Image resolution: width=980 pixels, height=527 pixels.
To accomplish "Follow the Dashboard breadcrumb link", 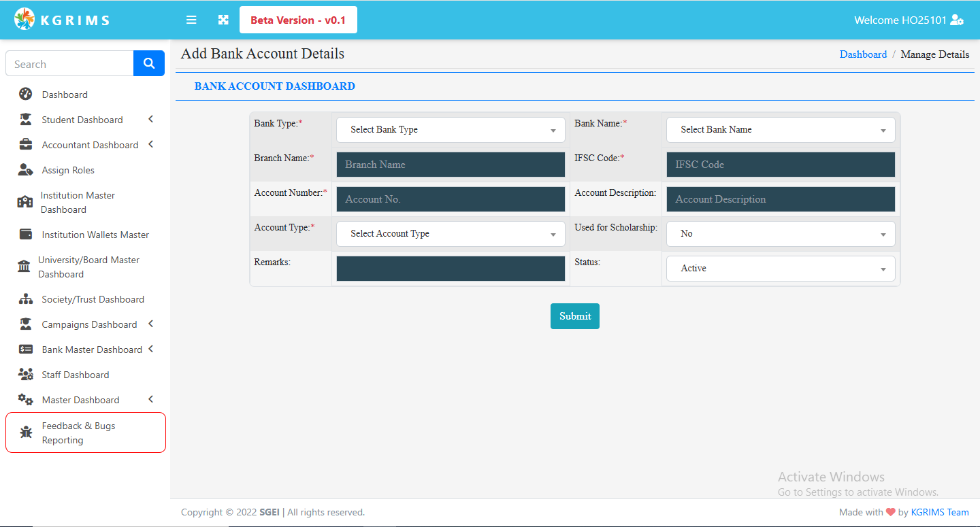I will 863,54.
